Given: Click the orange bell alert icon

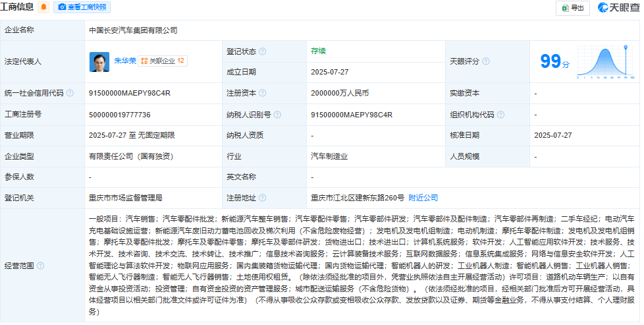Looking at the screenshot, I should (x=43, y=7).
